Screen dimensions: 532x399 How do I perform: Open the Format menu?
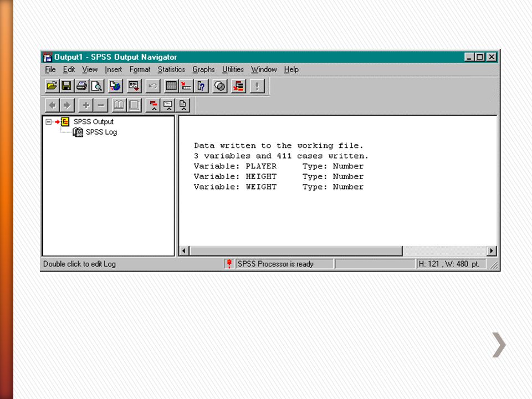[140, 70]
